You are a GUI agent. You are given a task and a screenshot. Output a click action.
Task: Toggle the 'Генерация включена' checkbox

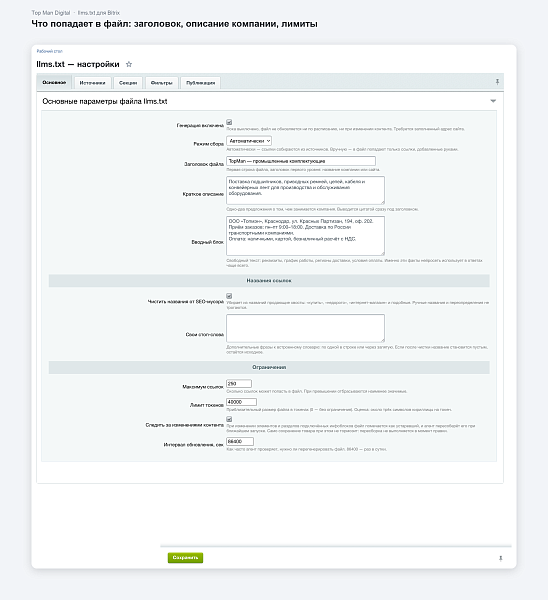[229, 122]
